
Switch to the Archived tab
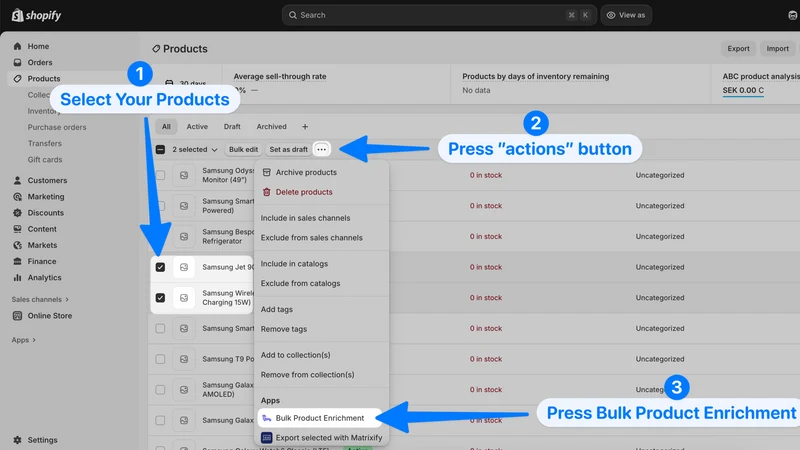pos(271,127)
